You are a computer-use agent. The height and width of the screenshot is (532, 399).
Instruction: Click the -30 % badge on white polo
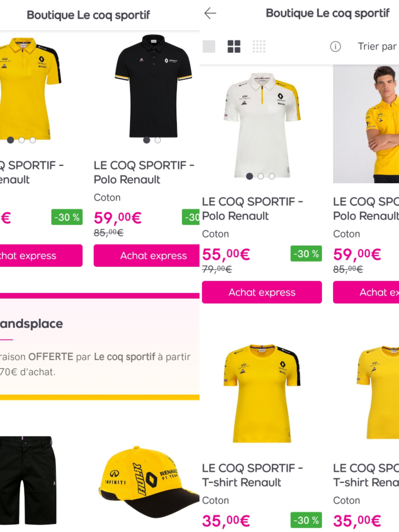click(306, 253)
